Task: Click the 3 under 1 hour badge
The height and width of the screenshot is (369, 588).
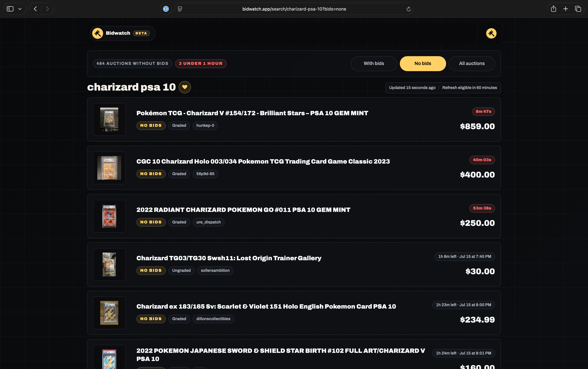Action: coord(201,63)
